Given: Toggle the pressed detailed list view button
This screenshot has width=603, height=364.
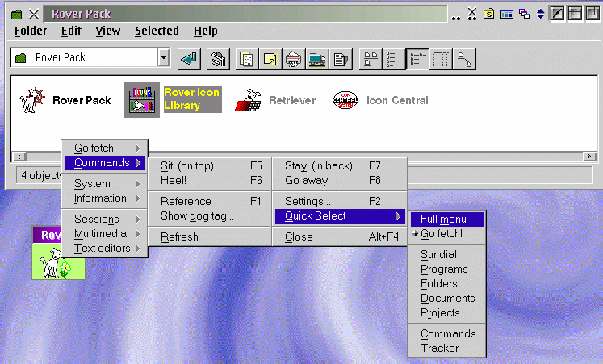Looking at the screenshot, I should pos(417,59).
